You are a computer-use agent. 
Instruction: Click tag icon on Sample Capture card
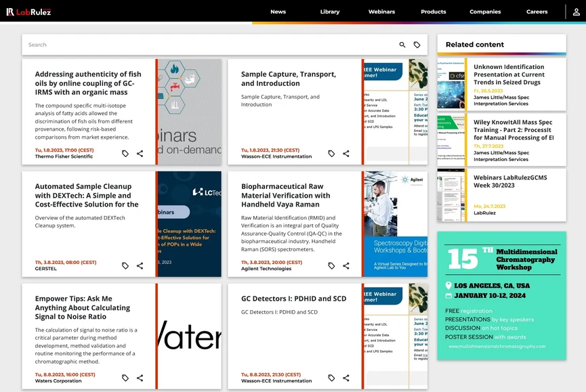[331, 154]
